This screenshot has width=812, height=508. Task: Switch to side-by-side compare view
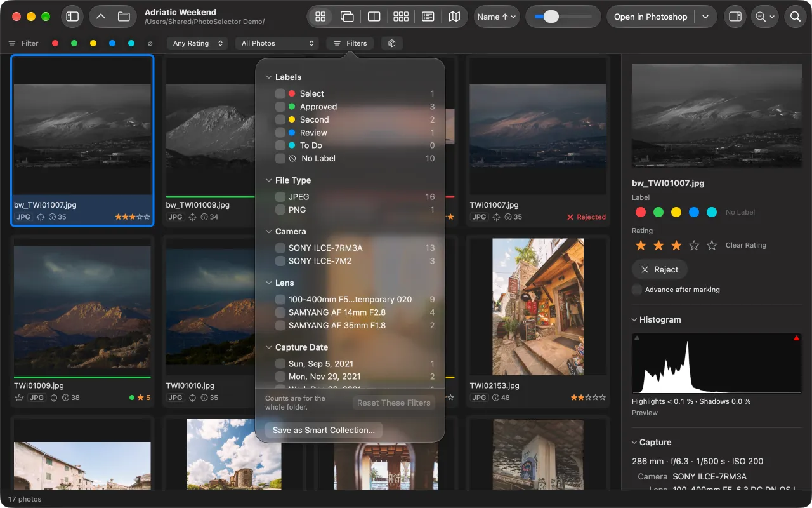[374, 17]
